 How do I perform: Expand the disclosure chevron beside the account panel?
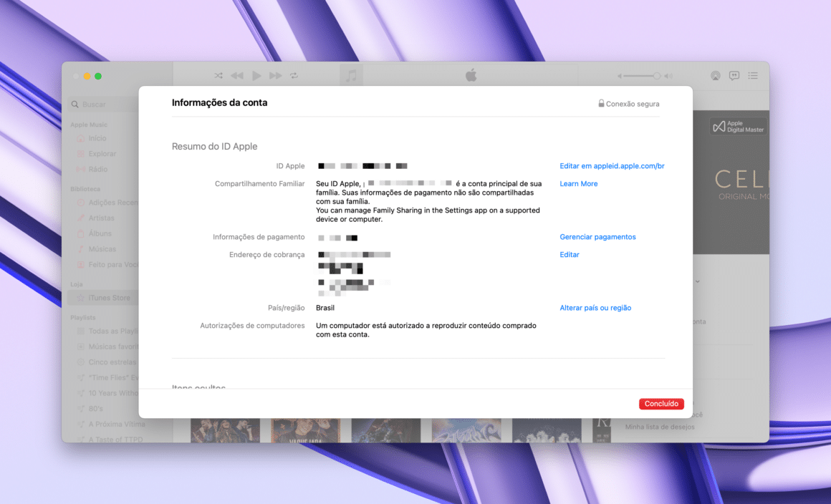pos(698,281)
